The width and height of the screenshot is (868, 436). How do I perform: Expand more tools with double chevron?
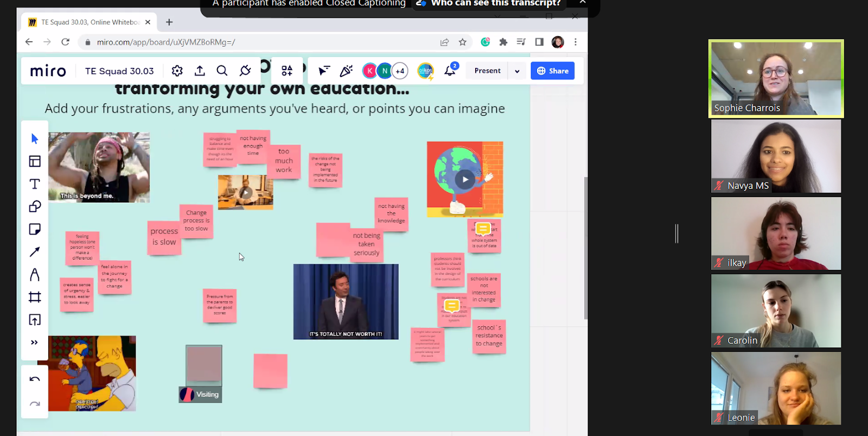point(35,343)
